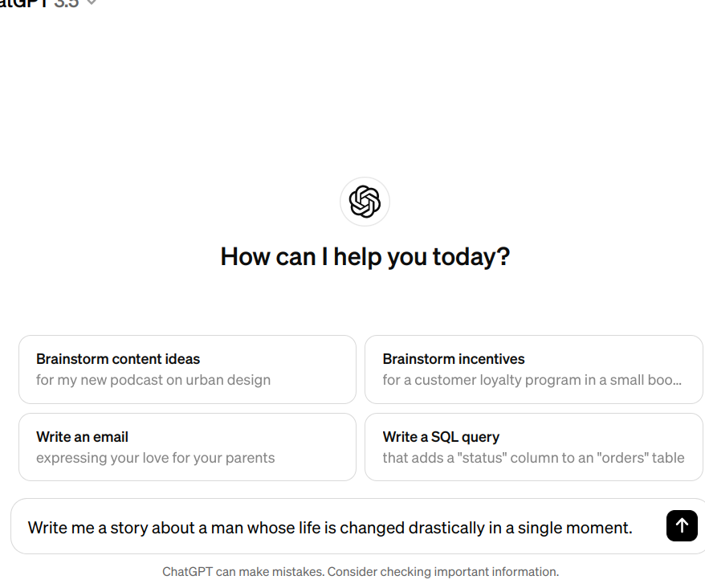Select the 'Brainstorm incentives' suggestion

[x=533, y=370]
